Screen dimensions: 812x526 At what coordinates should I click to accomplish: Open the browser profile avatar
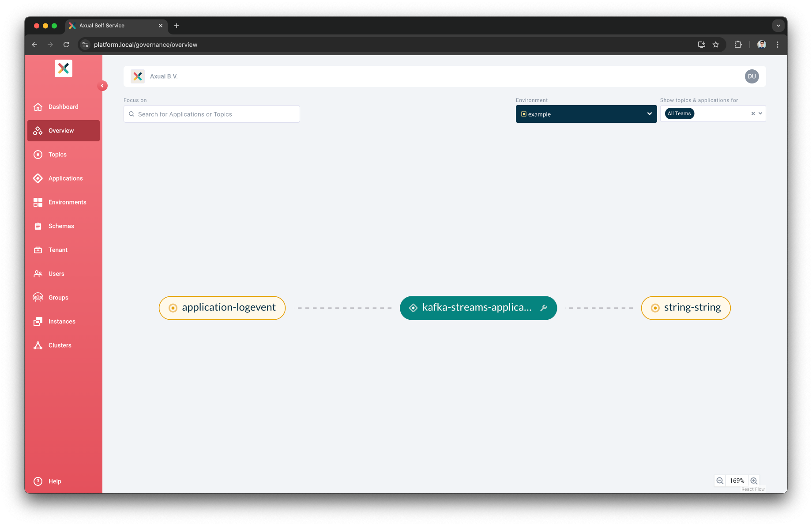(762, 45)
